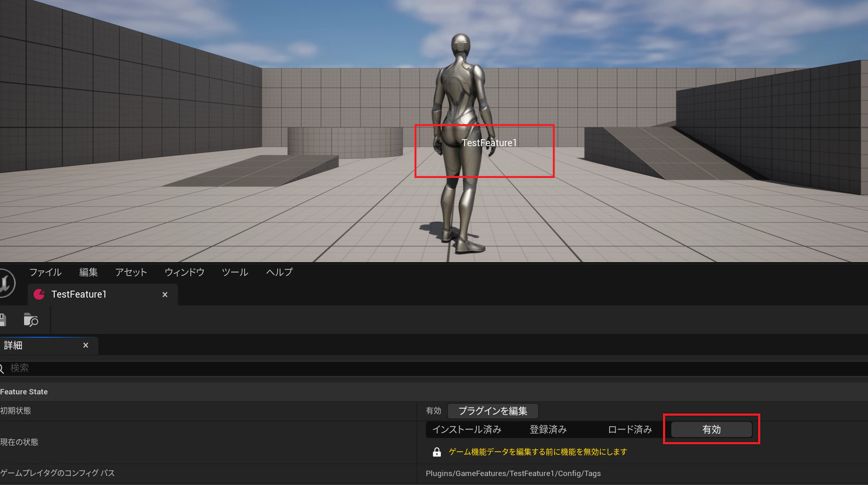This screenshot has height=485, width=868.
Task: Click the Plugins/GameFeatures/TestFeature1/Config/Tags path
Action: [x=513, y=474]
